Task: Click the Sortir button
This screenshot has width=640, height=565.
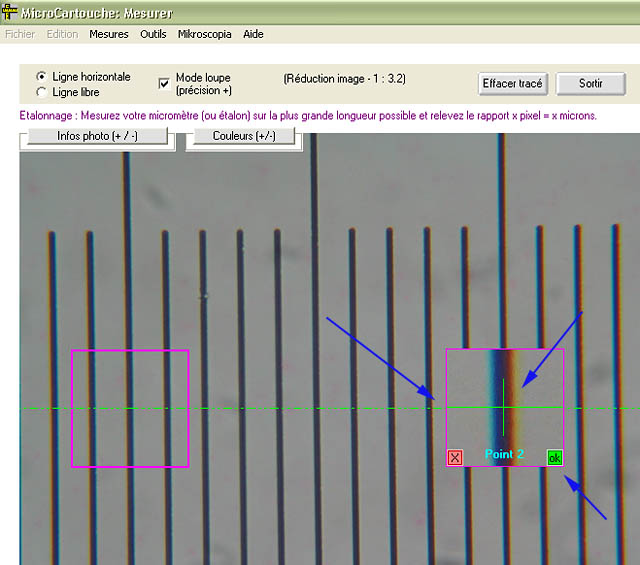Action: point(591,84)
